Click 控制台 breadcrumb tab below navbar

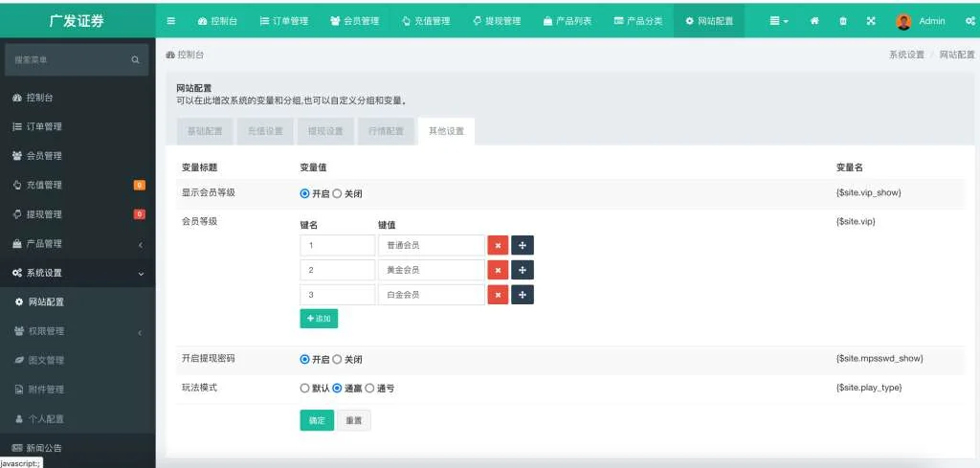point(185,55)
